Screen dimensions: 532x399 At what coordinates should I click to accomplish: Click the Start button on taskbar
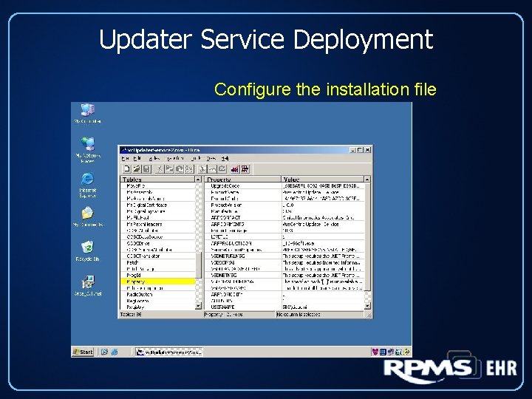click(83, 352)
